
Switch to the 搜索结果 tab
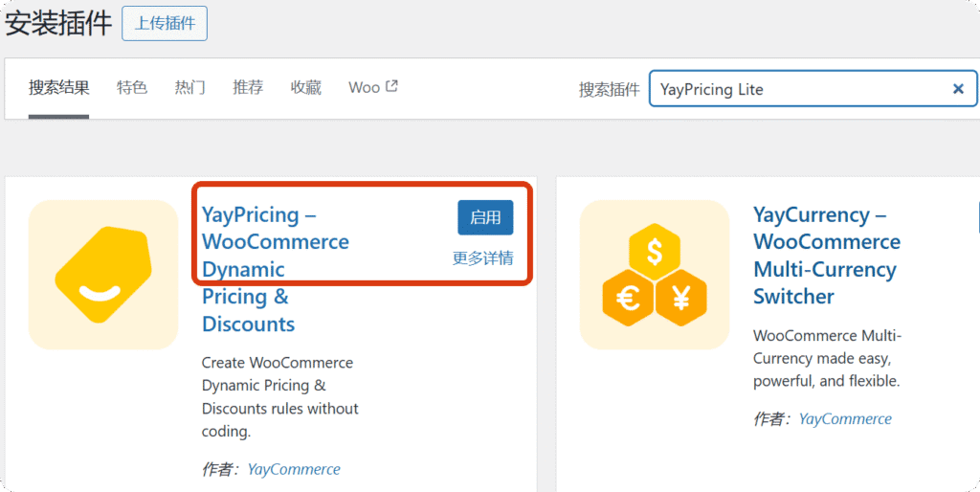(x=58, y=88)
